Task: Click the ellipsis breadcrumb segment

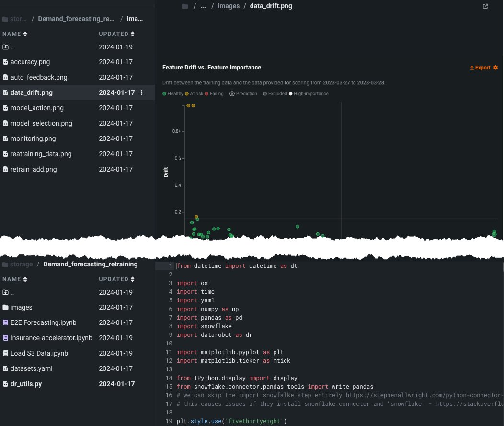Action: pyautogui.click(x=204, y=6)
